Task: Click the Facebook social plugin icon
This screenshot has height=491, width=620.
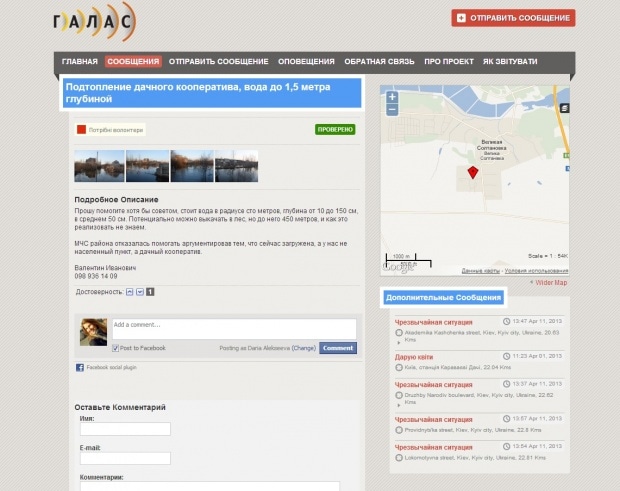Action: coord(80,368)
